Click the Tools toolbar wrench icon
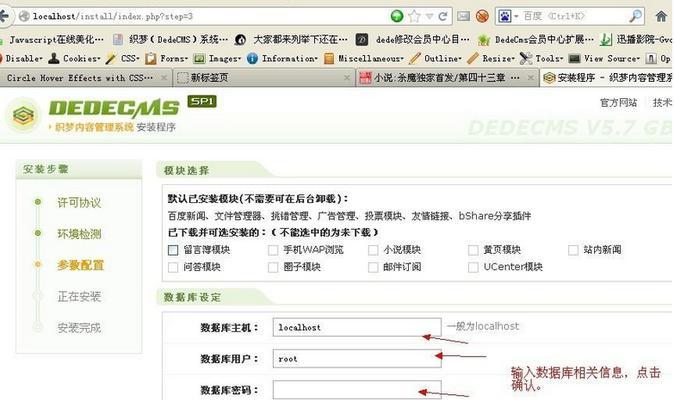The height and width of the screenshot is (400, 674). (525, 58)
